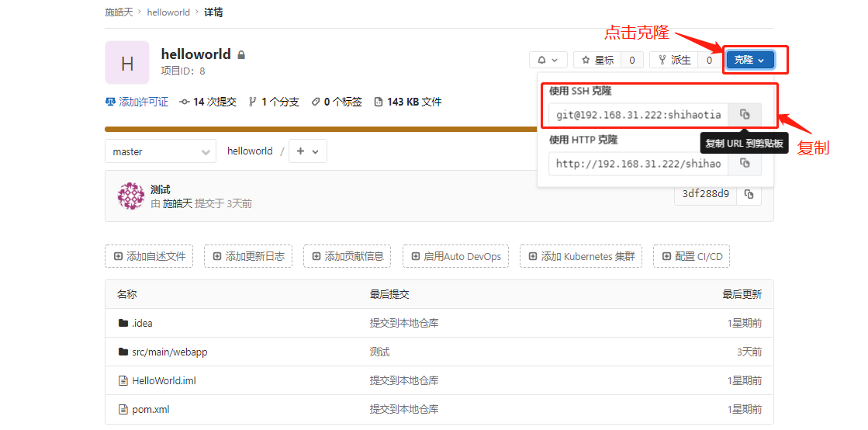The width and height of the screenshot is (868, 430).
Task: Click 添加贡献信息 add contributing button
Action: 348,256
